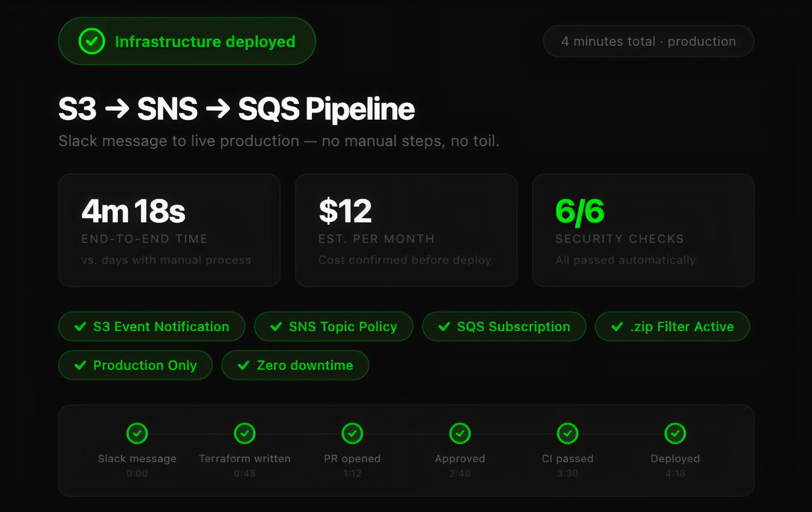Click the Slack message step checkmark

pyautogui.click(x=137, y=433)
